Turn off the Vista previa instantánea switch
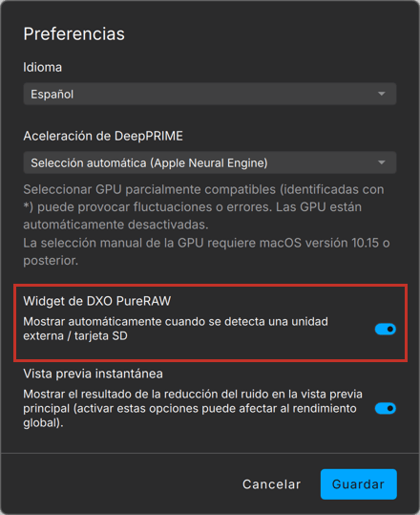The width and height of the screenshot is (420, 515). (x=386, y=409)
